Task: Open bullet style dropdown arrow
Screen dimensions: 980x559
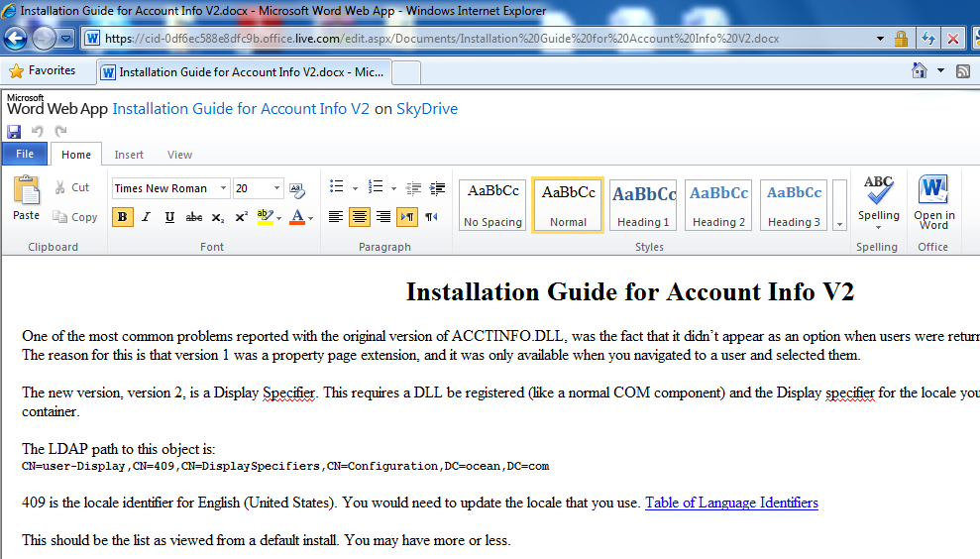Action: (x=355, y=188)
